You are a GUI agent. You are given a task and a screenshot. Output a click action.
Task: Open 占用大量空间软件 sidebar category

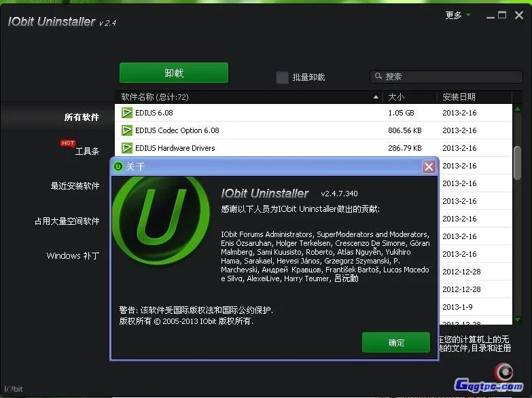67,221
